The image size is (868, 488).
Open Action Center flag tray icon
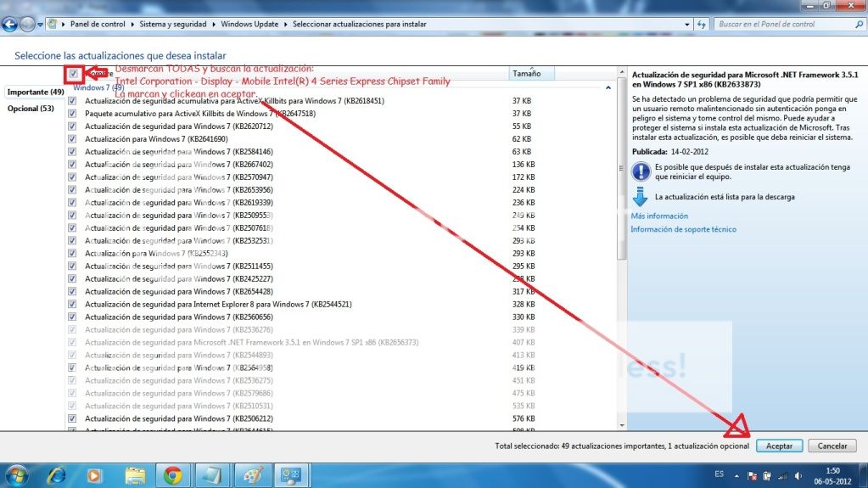(752, 476)
